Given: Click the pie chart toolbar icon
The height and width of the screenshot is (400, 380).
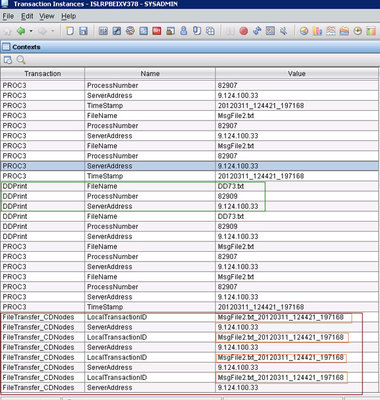Looking at the screenshot, I should (304, 31).
